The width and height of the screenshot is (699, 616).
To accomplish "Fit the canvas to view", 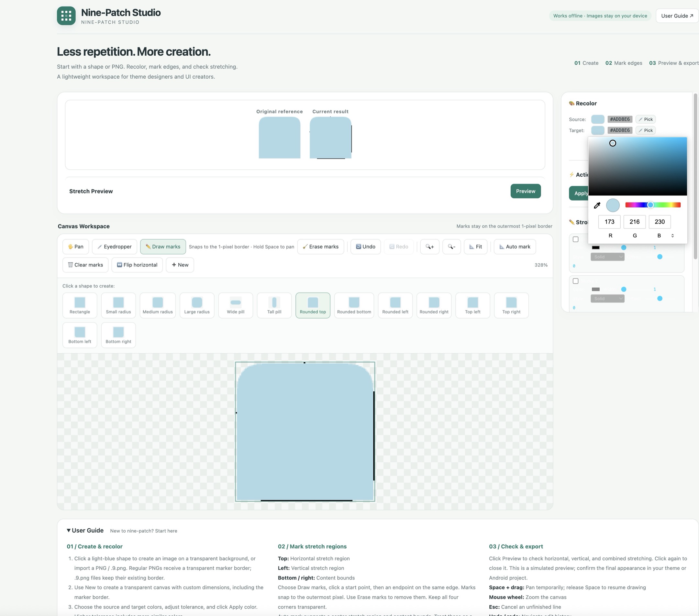I will pos(476,247).
